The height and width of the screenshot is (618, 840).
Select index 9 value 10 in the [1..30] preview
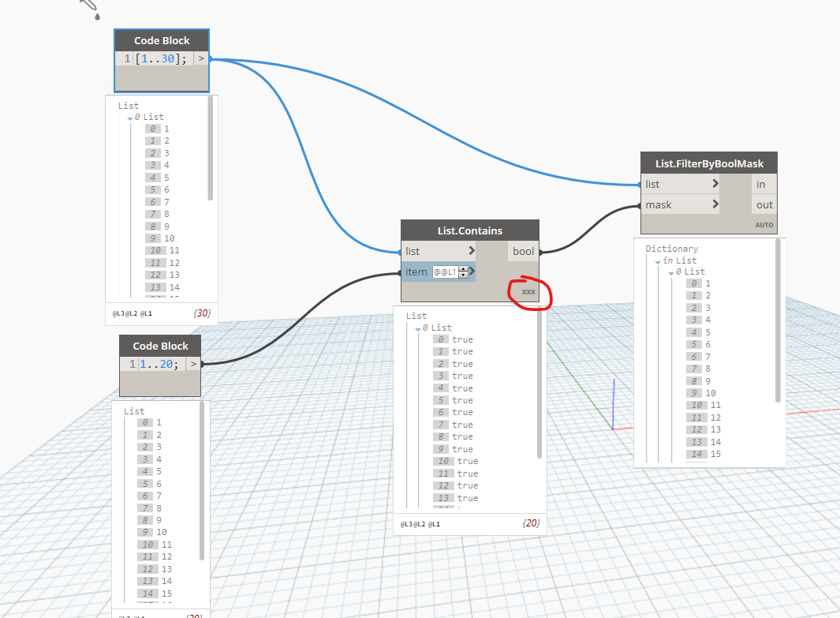point(159,238)
